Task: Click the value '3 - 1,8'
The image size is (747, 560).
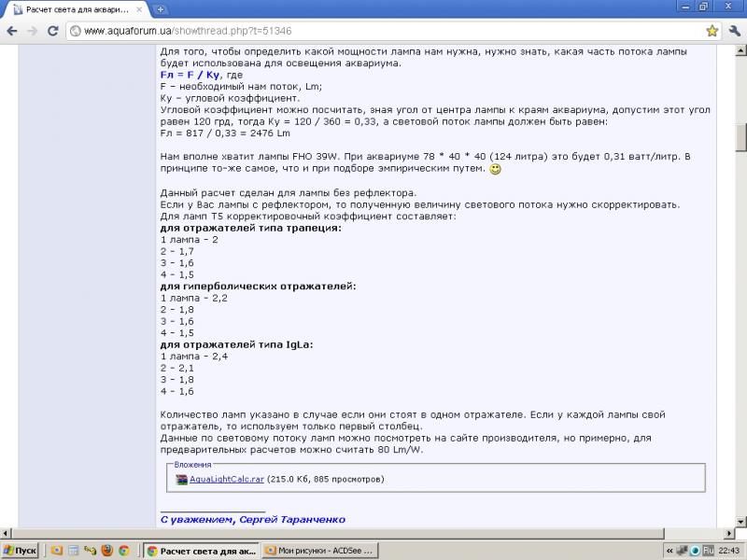Action: click(177, 380)
